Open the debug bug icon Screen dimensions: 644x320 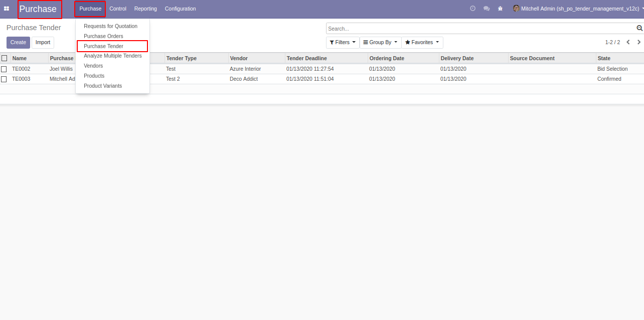500,9
